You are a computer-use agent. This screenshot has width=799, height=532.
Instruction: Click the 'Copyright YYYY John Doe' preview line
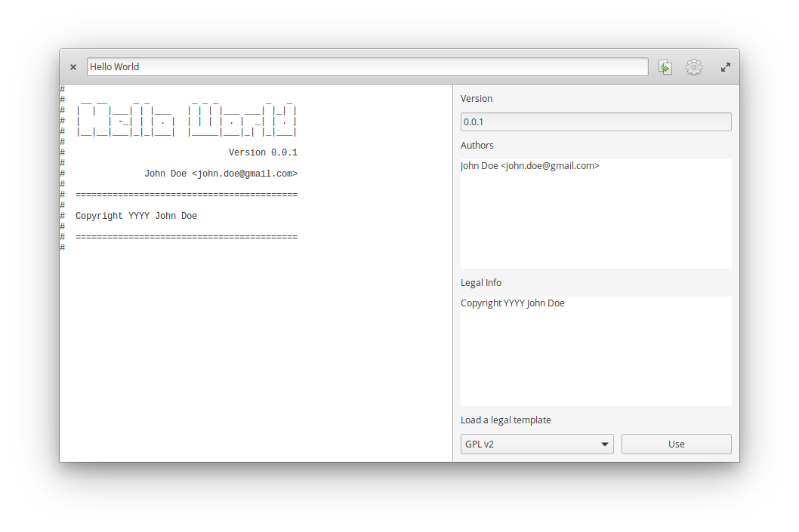[136, 216]
